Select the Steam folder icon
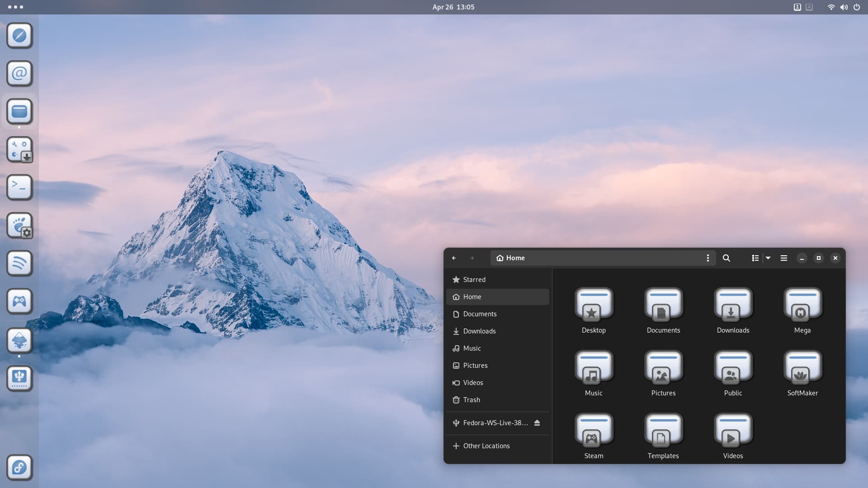Viewport: 868px width, 488px height. pos(593,430)
